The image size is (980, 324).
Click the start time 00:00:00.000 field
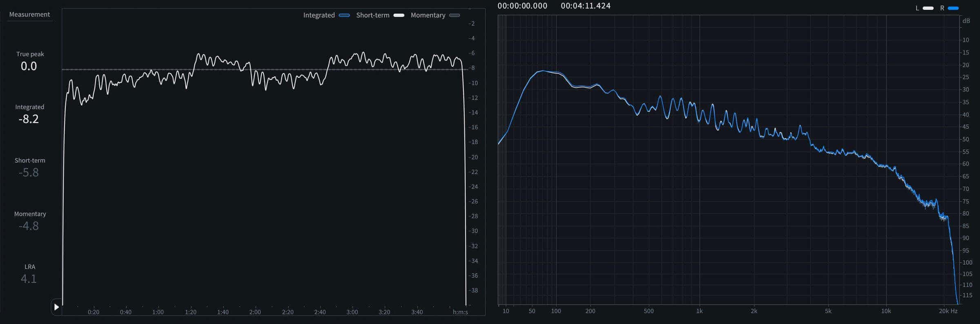522,6
